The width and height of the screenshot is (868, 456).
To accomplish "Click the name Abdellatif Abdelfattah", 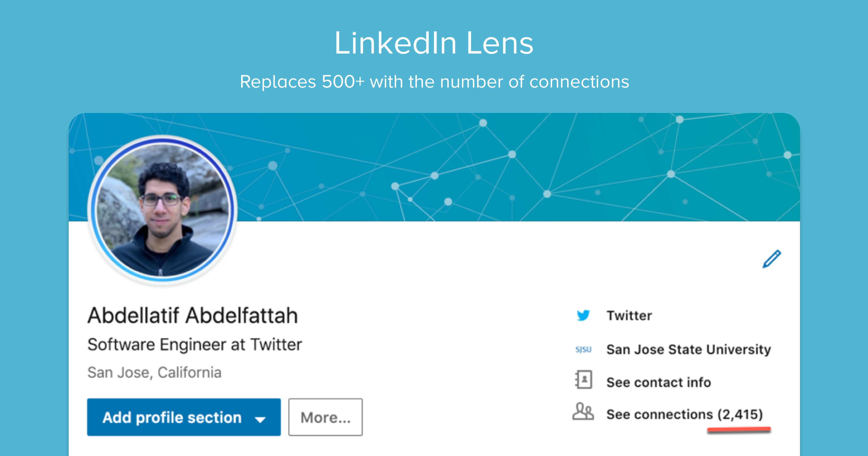I will point(193,315).
